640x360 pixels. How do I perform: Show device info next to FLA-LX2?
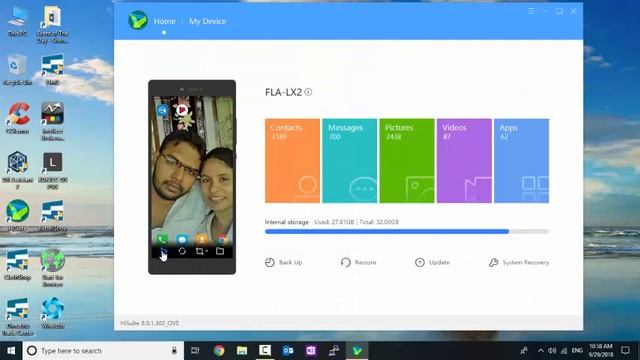pos(309,92)
